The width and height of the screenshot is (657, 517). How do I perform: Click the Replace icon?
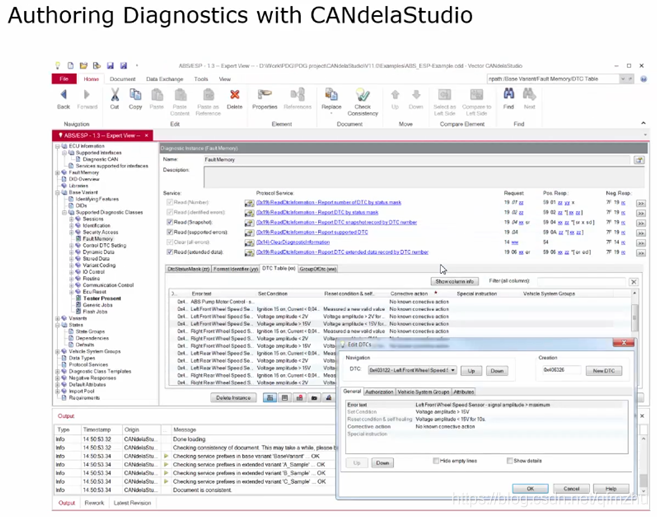pyautogui.click(x=331, y=95)
